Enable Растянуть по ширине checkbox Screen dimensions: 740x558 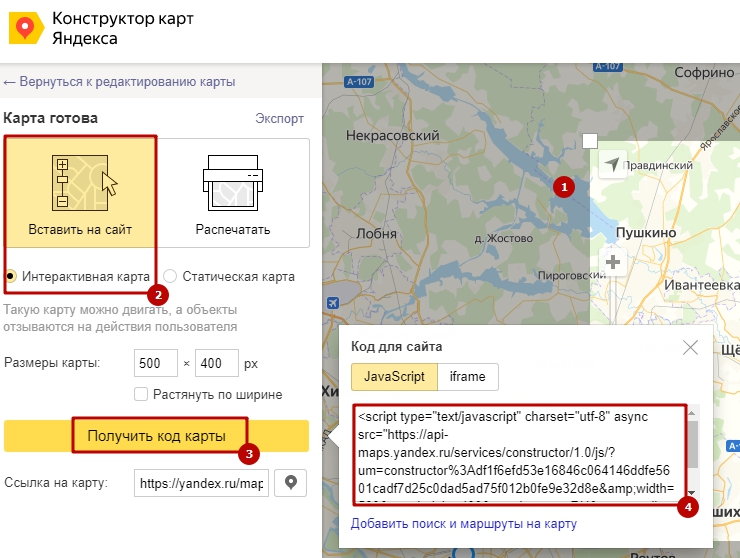[141, 394]
